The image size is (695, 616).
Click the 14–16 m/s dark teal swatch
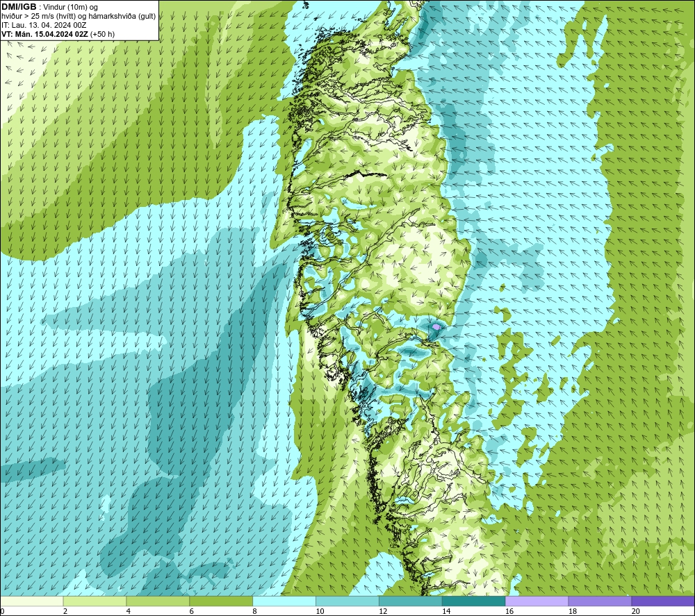pos(474,601)
